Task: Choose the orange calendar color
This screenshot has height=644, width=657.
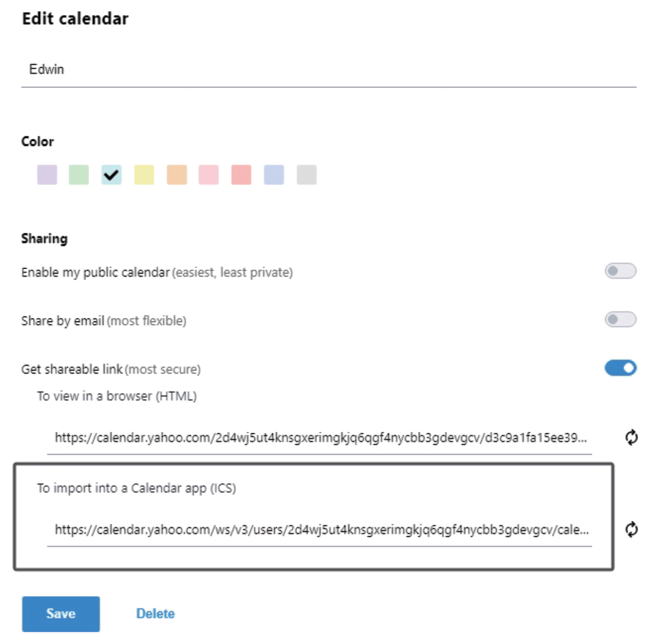Action: 176,175
